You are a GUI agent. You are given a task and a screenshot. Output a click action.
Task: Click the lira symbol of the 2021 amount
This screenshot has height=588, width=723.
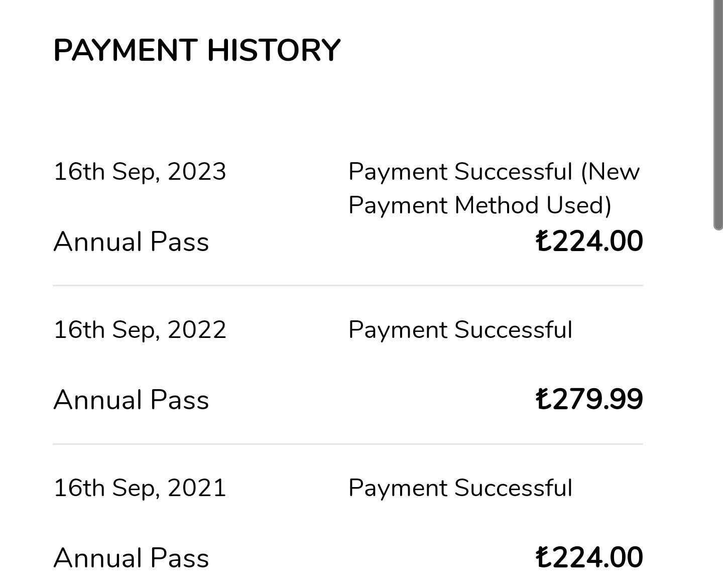click(544, 557)
